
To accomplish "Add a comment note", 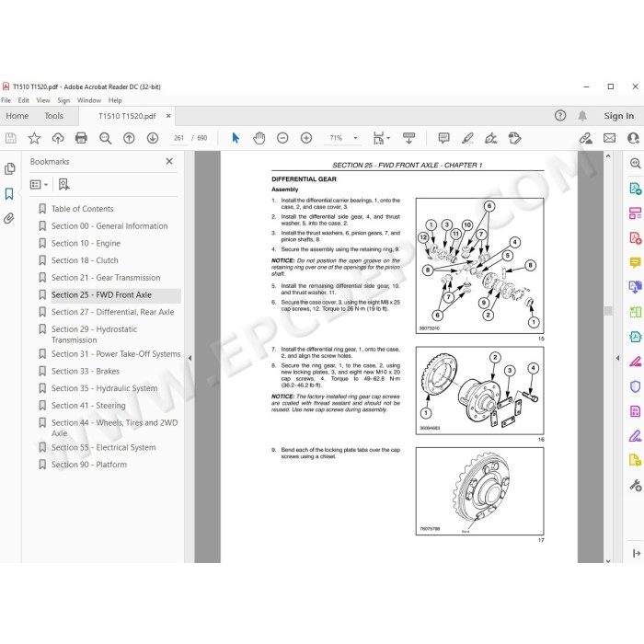I will pos(443,138).
